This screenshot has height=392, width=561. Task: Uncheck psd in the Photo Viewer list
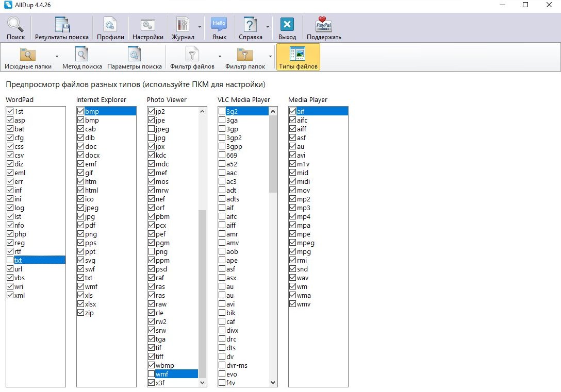tap(152, 269)
